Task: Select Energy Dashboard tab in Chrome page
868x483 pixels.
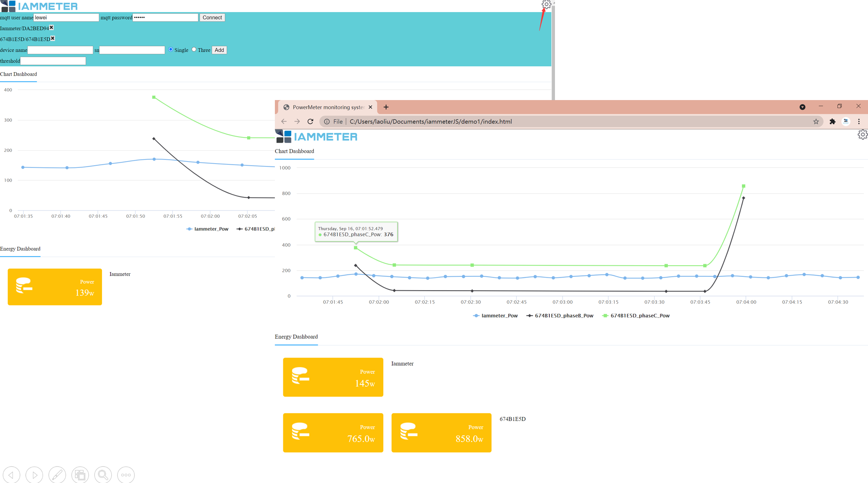Action: click(296, 337)
